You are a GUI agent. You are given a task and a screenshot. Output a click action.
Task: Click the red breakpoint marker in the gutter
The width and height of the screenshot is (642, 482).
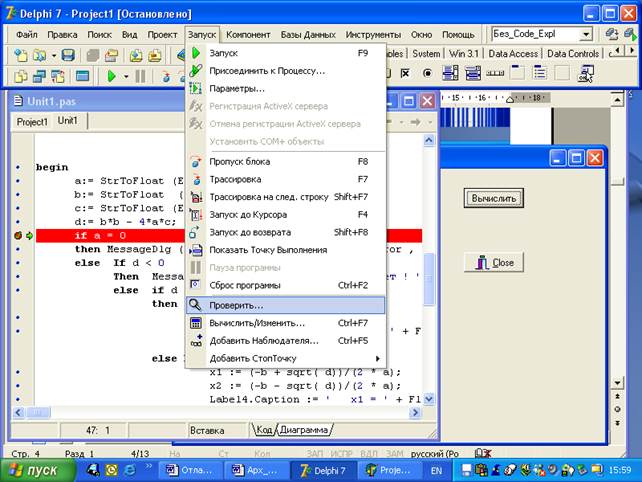click(x=18, y=235)
